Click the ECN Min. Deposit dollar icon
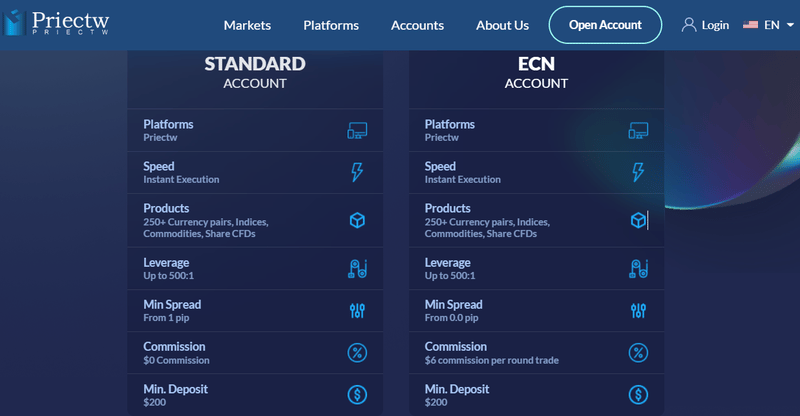 click(638, 395)
